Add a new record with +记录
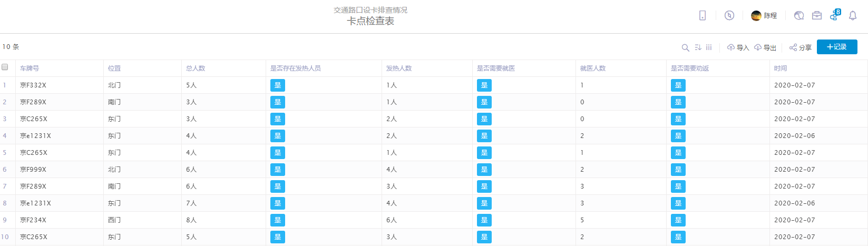The image size is (868, 246). tap(837, 47)
